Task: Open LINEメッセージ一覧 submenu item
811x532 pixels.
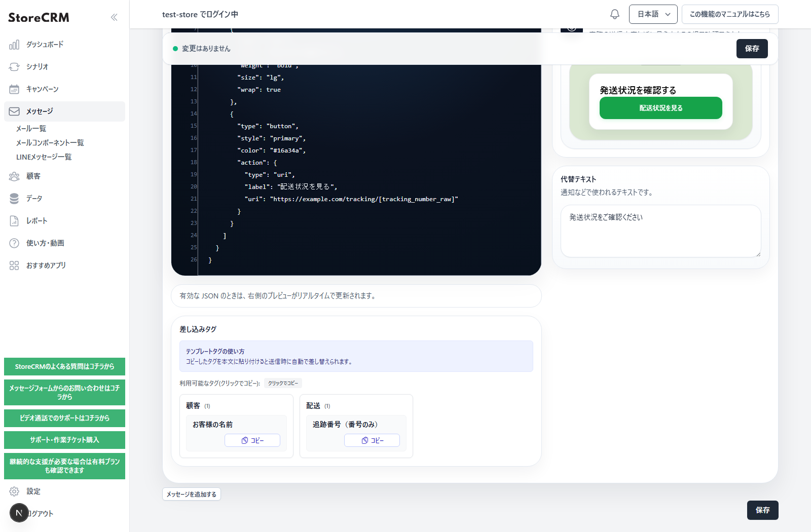Action: point(44,157)
